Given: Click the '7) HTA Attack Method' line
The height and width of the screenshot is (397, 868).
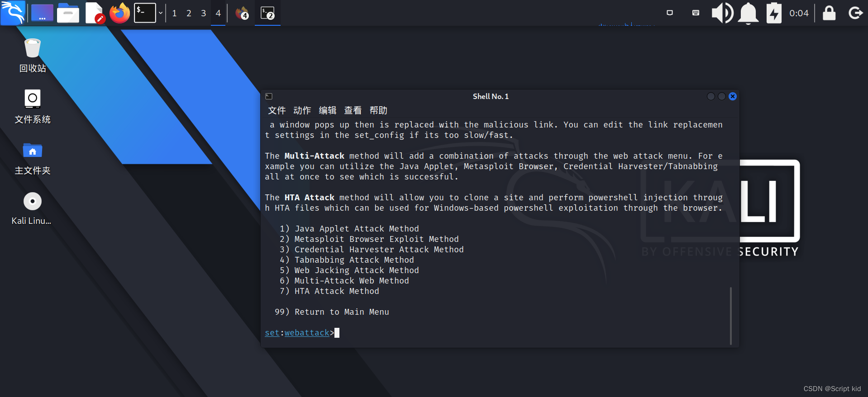Looking at the screenshot, I should pos(329,291).
